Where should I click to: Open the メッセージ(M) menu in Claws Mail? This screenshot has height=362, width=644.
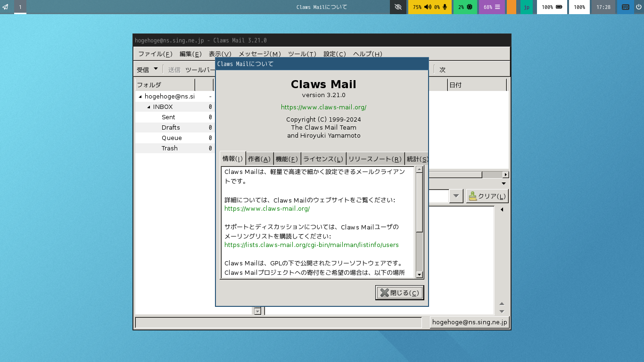point(260,54)
